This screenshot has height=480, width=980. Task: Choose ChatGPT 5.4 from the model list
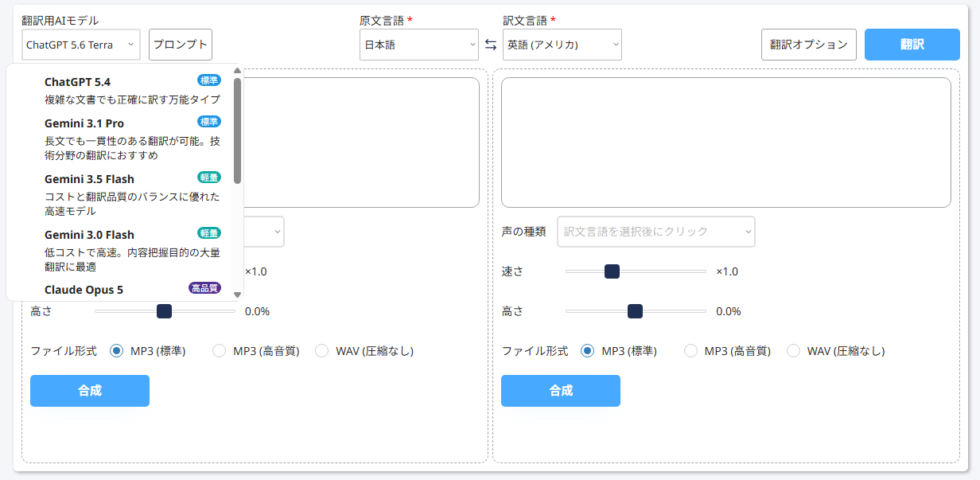coord(120,90)
